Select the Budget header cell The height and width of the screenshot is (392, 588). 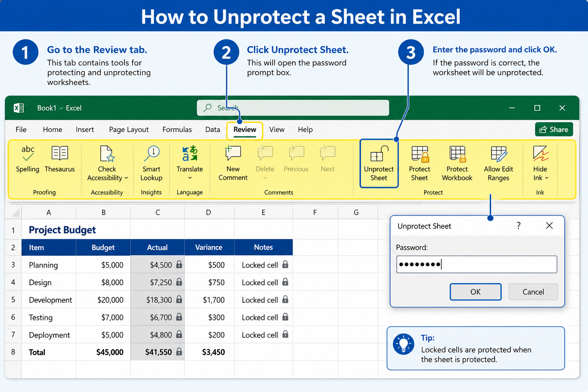[103, 247]
